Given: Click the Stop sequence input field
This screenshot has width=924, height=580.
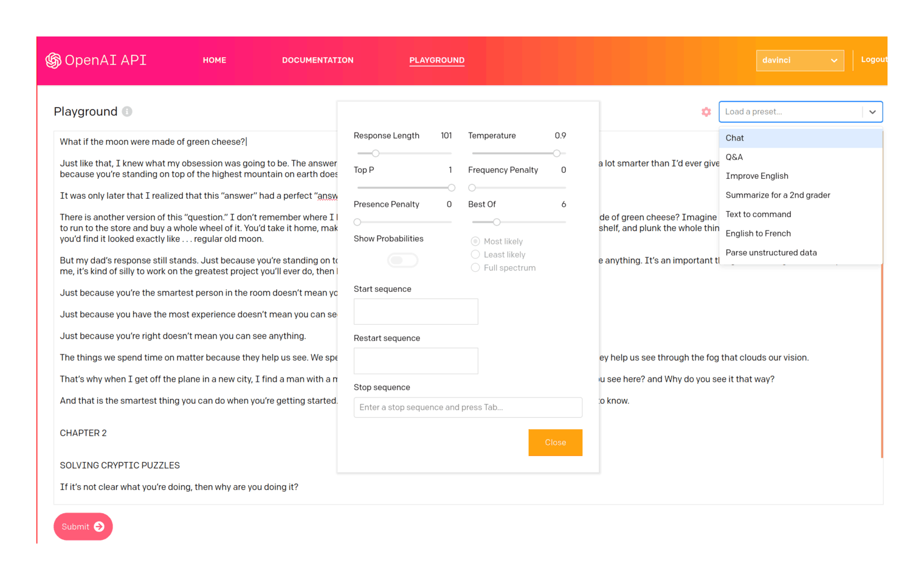Looking at the screenshot, I should tap(467, 407).
